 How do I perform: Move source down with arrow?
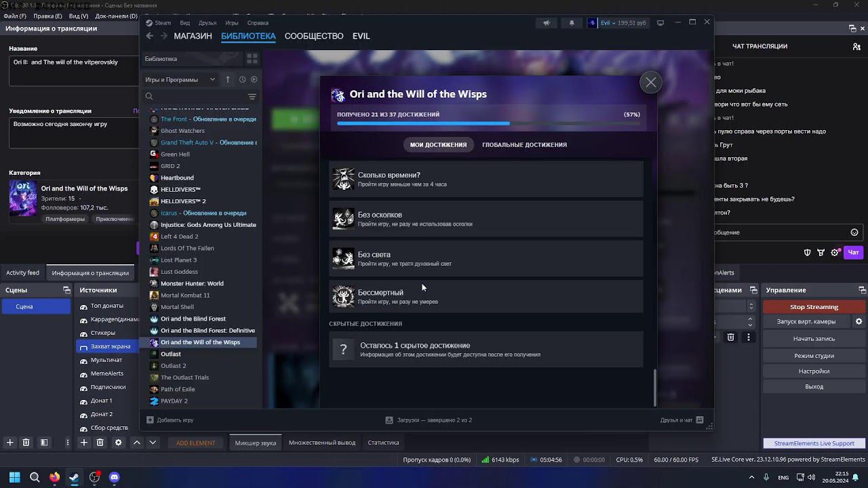click(153, 443)
